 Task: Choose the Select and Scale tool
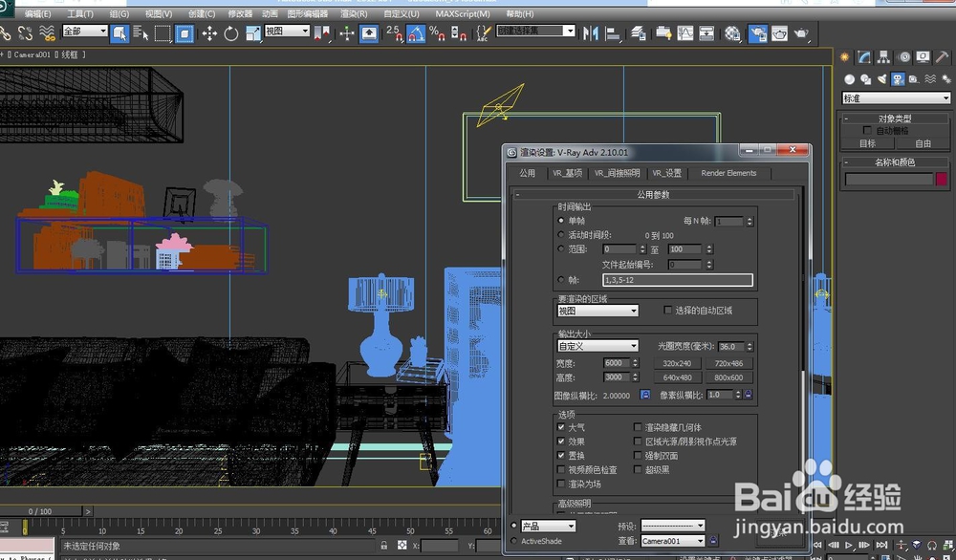[255, 34]
